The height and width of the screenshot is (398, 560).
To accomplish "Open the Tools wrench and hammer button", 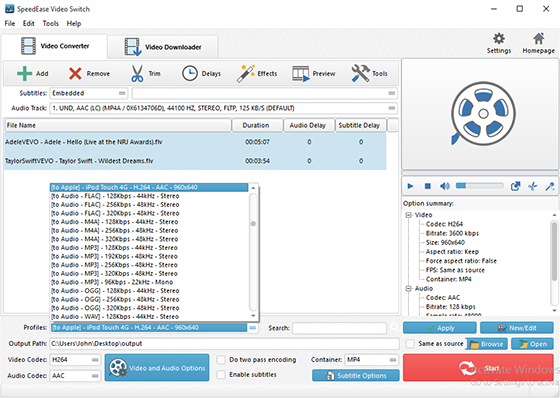I will [369, 74].
